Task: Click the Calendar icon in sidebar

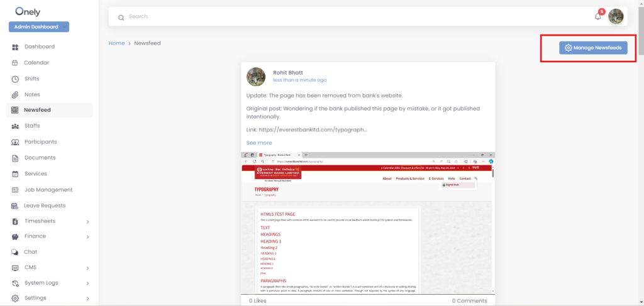Action: [15, 63]
